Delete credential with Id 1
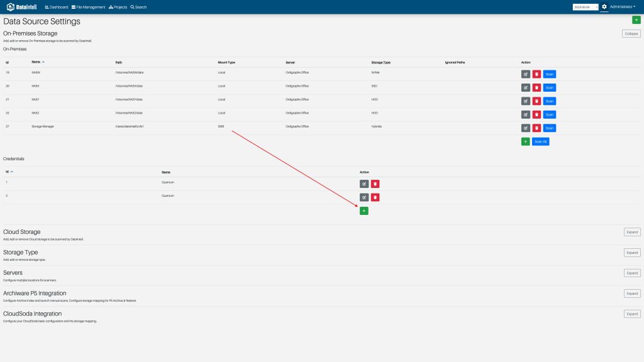Screen dimensions: 644x362 [x=375, y=184]
